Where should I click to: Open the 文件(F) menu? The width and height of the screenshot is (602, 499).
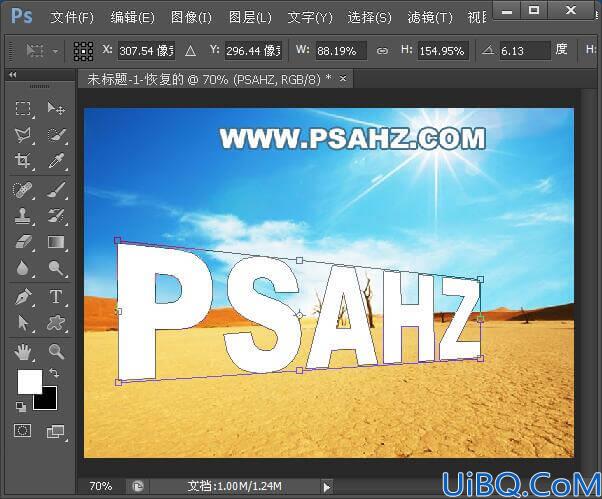pyautogui.click(x=72, y=18)
